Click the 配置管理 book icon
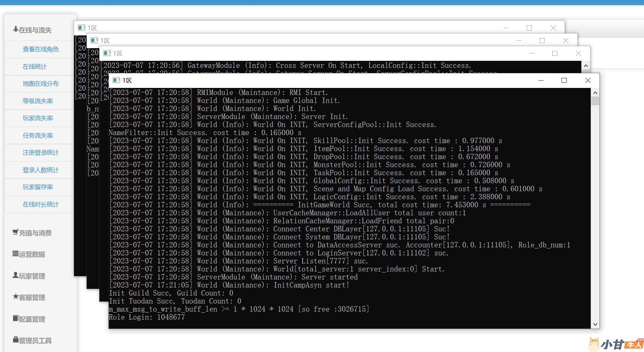This screenshot has width=644, height=352. tap(15, 318)
